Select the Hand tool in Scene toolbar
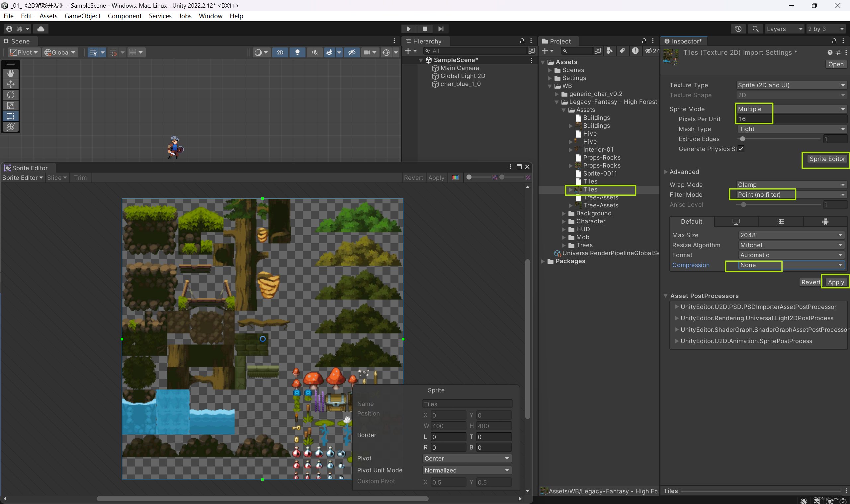Screen dimensions: 850x504 tap(11, 73)
